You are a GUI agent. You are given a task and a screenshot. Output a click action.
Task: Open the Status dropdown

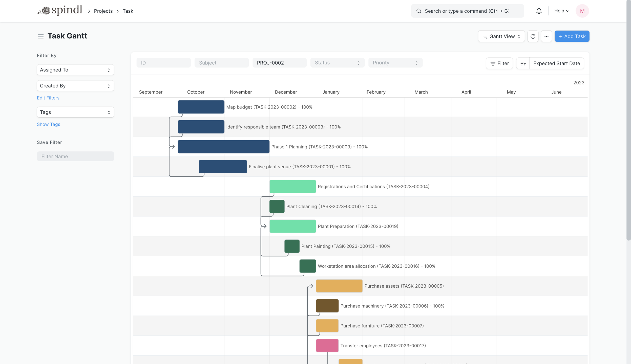[x=337, y=62]
